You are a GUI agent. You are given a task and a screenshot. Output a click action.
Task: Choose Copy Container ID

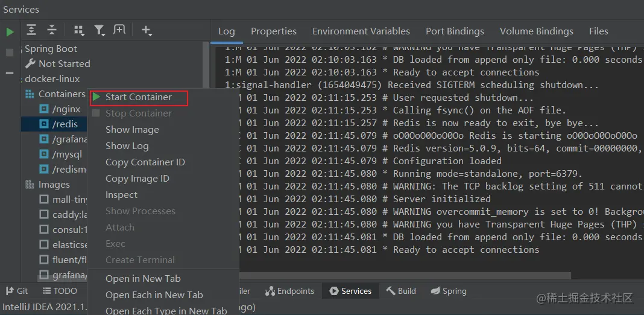click(x=145, y=162)
